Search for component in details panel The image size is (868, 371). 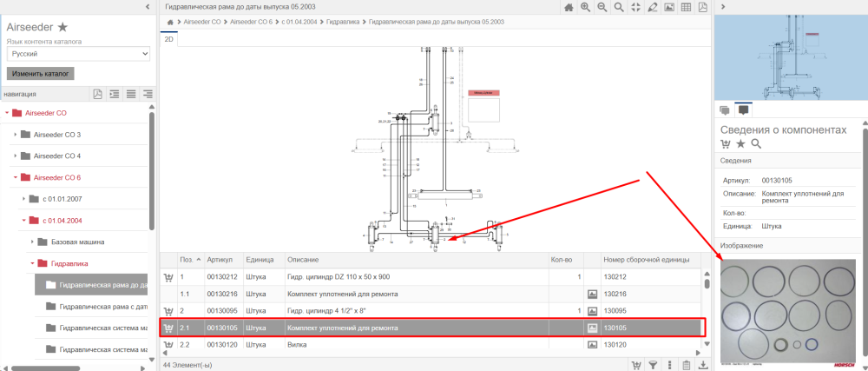click(756, 144)
